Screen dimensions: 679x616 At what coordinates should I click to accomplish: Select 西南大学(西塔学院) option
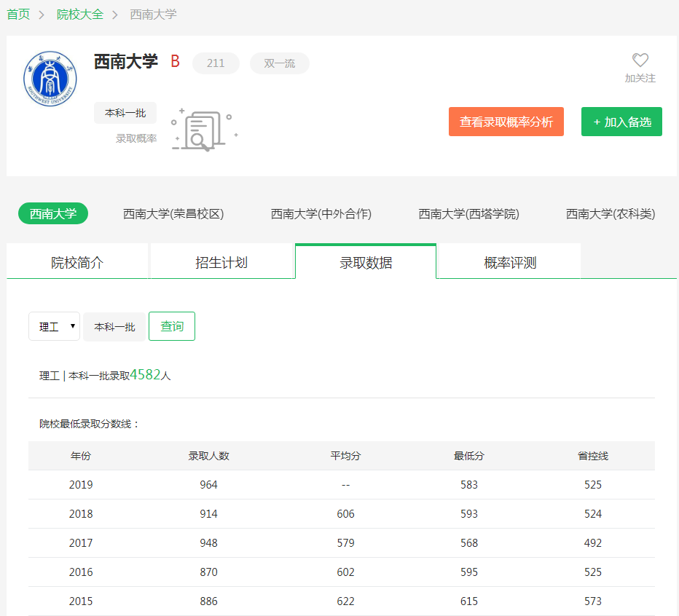click(x=468, y=214)
